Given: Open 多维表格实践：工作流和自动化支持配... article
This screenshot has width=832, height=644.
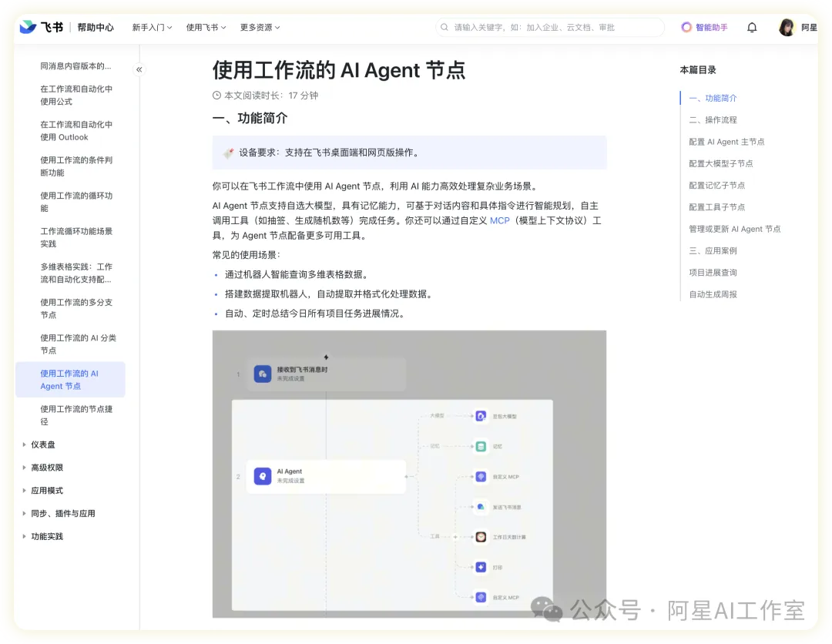Looking at the screenshot, I should coord(76,273).
